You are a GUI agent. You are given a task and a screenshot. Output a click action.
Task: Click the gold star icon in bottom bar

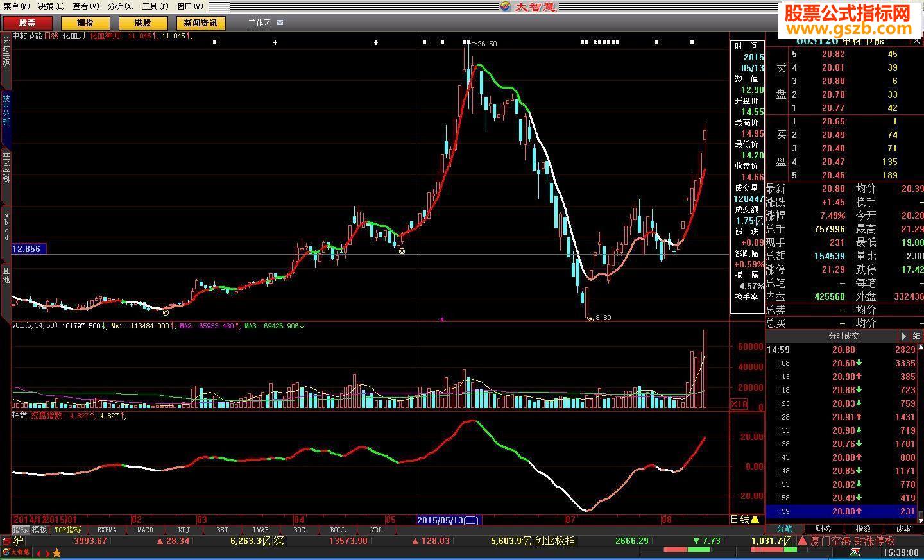coord(56,553)
